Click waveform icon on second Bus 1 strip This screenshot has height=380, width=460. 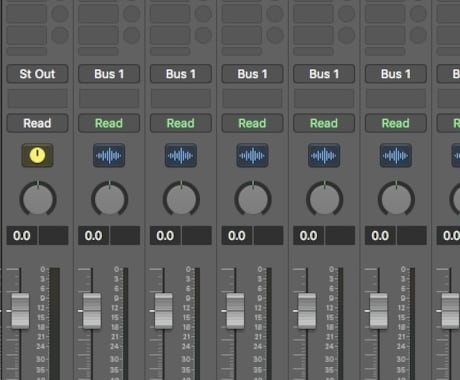click(x=181, y=155)
